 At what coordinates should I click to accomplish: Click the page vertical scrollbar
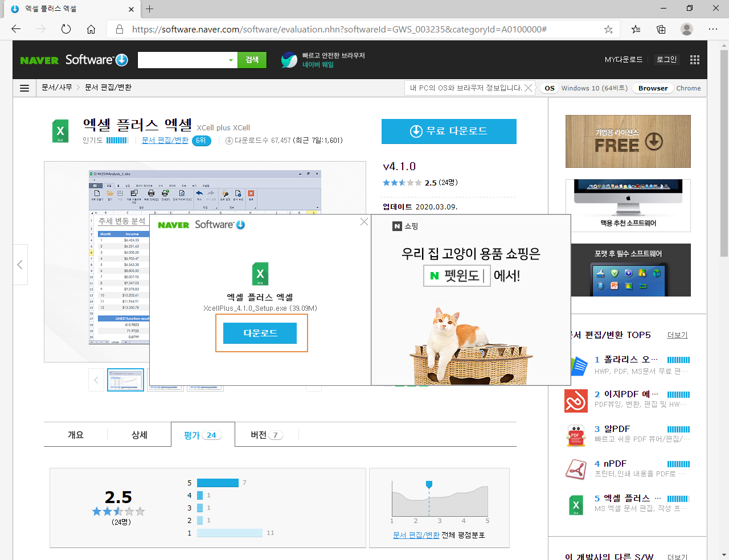[724, 154]
